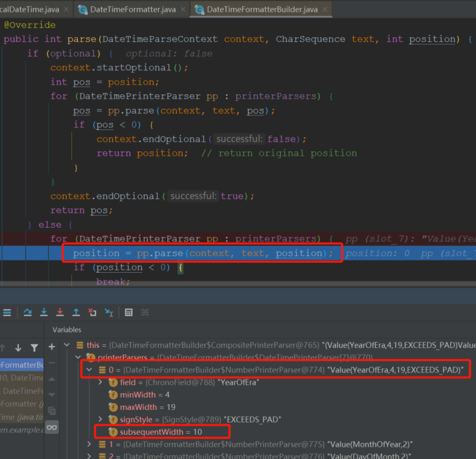Click the Step Over debugger icon
Screen dimensions: 476x459
[x=28, y=312]
